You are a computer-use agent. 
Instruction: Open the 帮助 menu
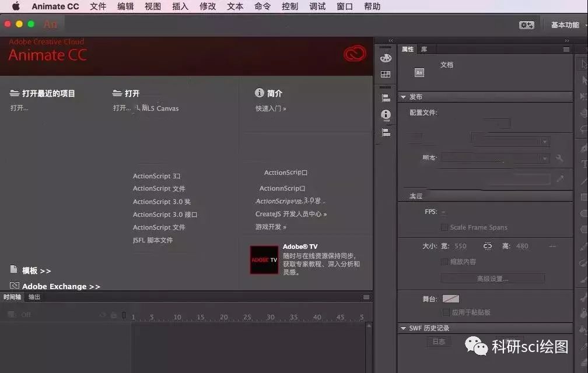pos(372,6)
